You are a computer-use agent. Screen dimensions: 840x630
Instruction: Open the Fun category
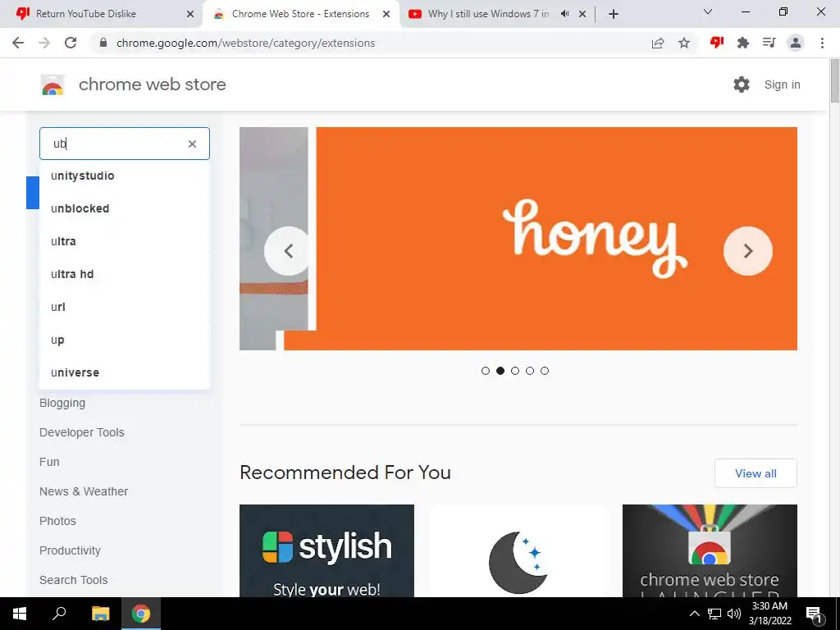click(49, 462)
